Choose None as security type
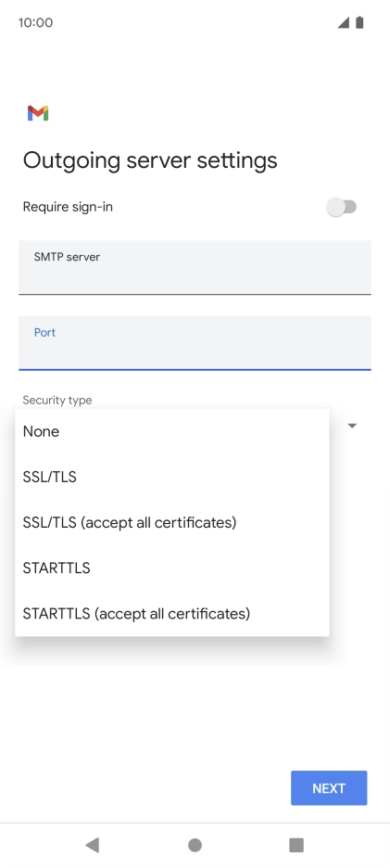The height and width of the screenshot is (868, 390). [172, 432]
